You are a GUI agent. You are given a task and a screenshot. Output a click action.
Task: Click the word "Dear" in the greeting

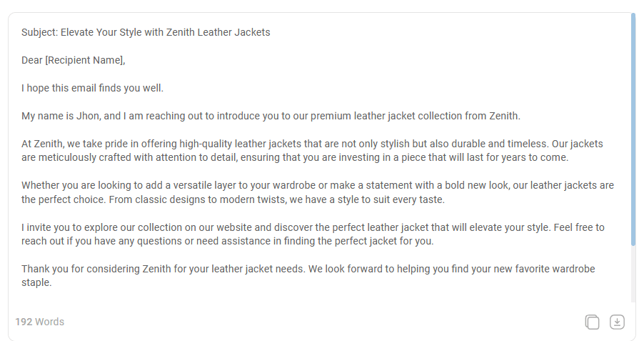click(x=32, y=60)
